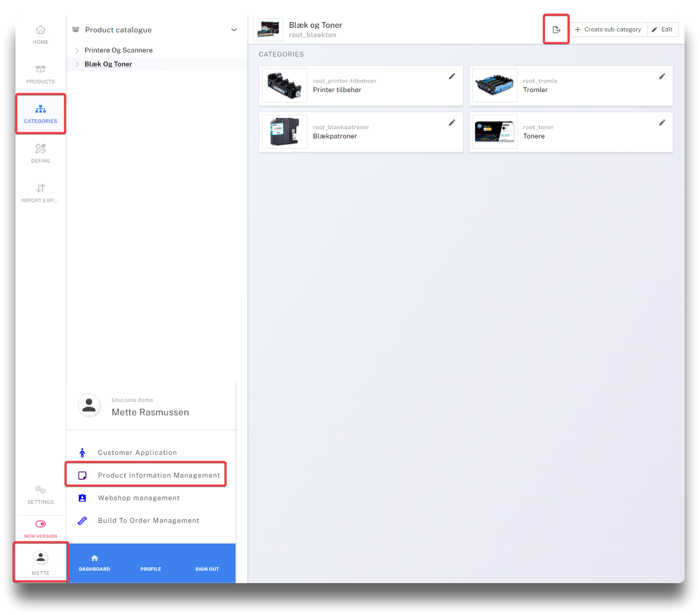The height and width of the screenshot is (615, 700).
Task: Expand the Blæk Og Toner tree node
Action: coord(77,64)
